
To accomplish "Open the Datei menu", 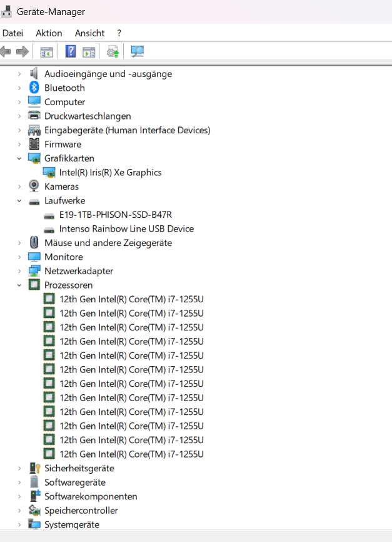I will [x=13, y=33].
